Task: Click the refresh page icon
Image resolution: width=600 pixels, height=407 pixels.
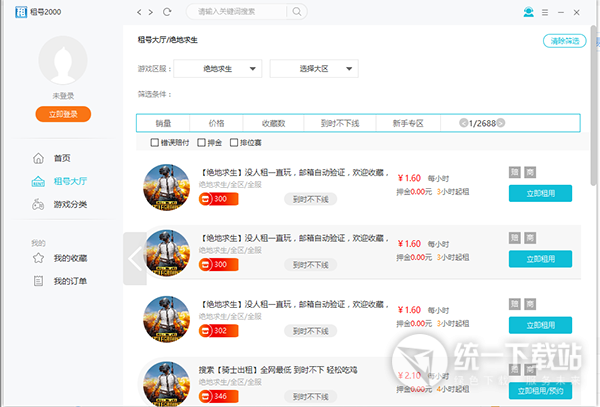Action: 167,12
